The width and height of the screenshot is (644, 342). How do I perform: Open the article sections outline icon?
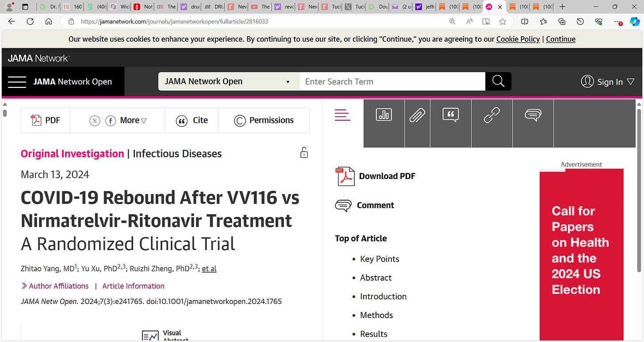pos(342,115)
